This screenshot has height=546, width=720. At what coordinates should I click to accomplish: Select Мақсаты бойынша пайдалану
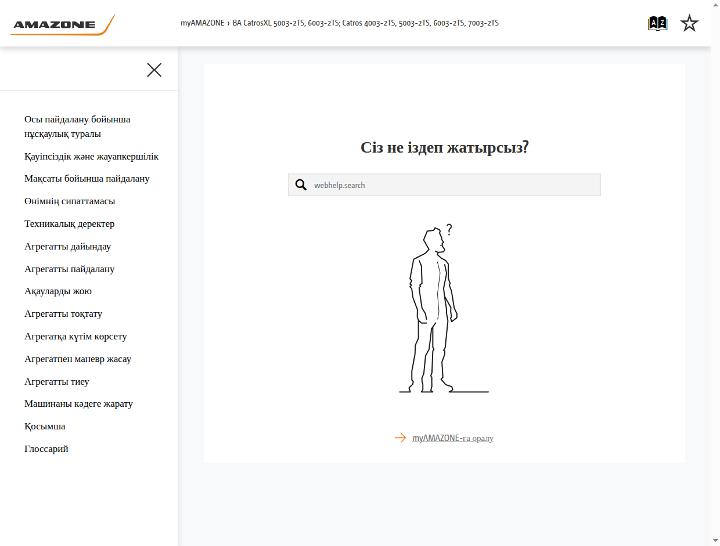(87, 179)
